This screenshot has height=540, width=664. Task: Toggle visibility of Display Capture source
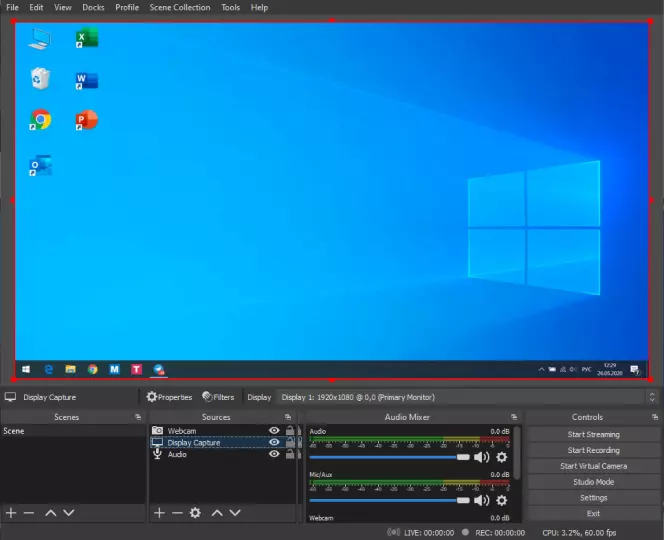tap(274, 442)
